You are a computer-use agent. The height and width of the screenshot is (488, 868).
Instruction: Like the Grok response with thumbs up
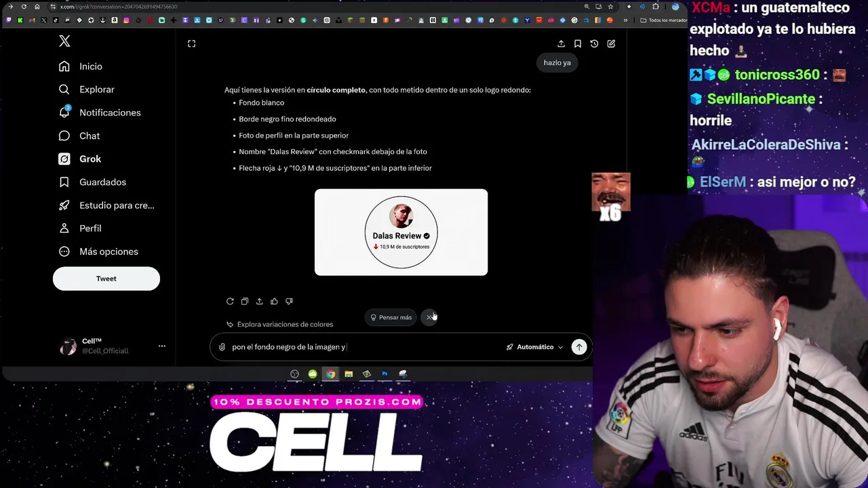point(274,301)
